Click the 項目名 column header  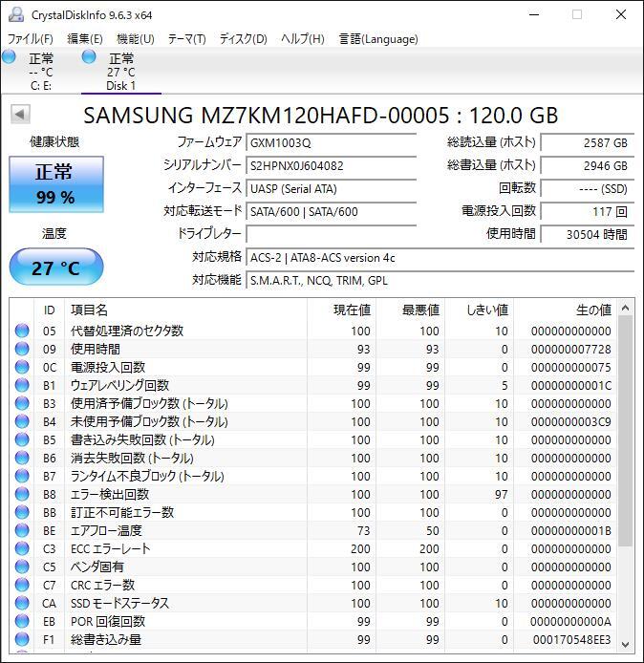tap(185, 310)
